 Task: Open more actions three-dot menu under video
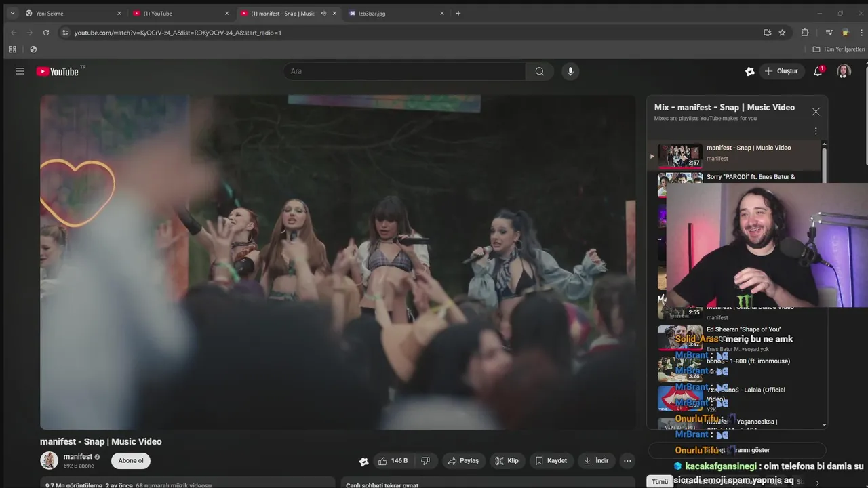pyautogui.click(x=627, y=461)
